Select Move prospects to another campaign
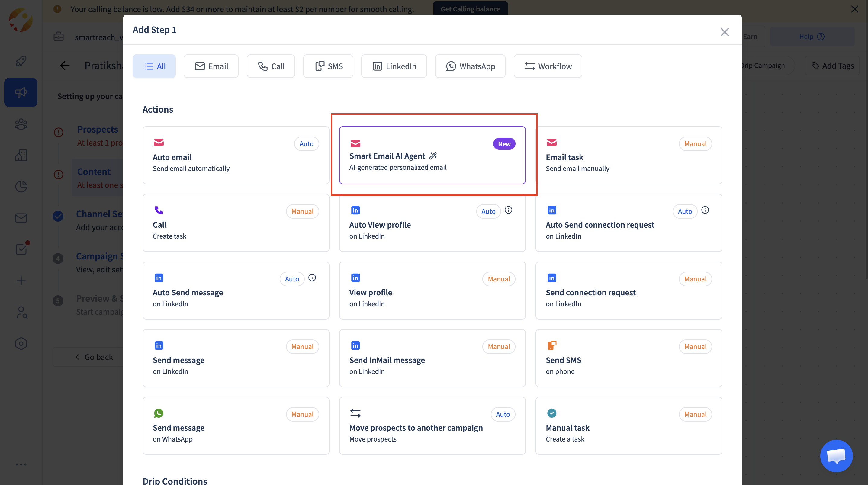868x485 pixels. pyautogui.click(x=432, y=426)
